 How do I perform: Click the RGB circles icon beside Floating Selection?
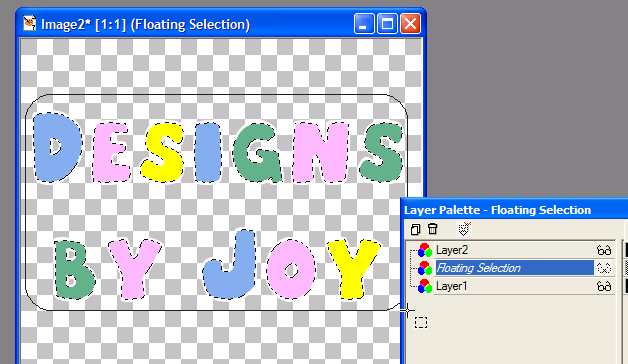[425, 268]
